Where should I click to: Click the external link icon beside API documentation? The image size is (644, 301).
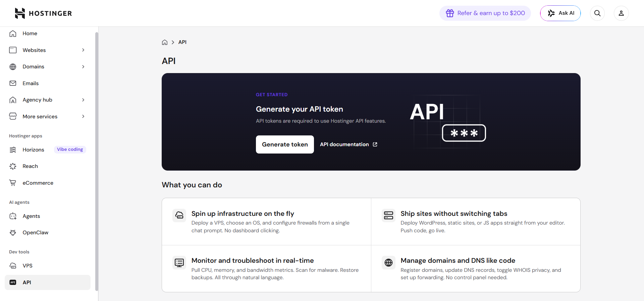(375, 144)
